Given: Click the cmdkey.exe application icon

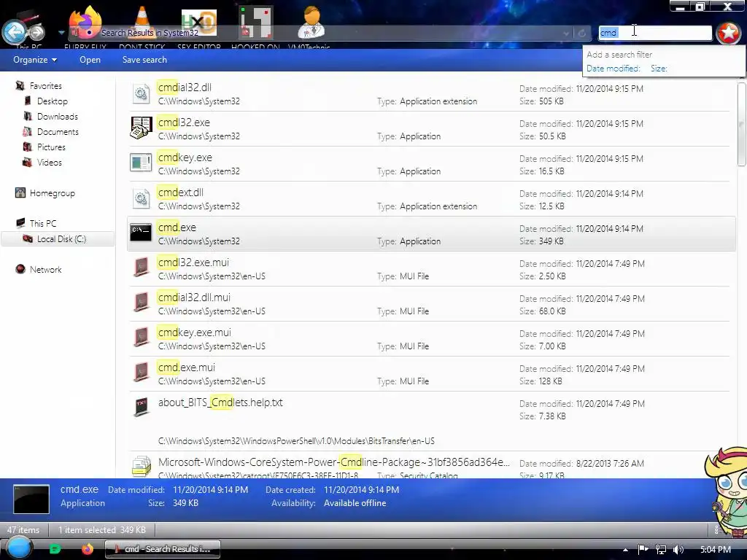Looking at the screenshot, I should pos(141,163).
